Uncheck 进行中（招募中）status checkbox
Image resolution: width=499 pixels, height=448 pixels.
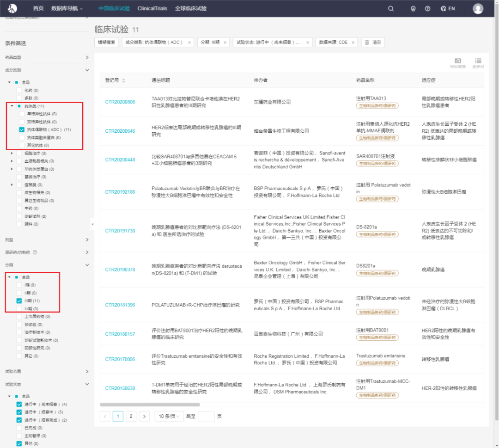(x=19, y=412)
